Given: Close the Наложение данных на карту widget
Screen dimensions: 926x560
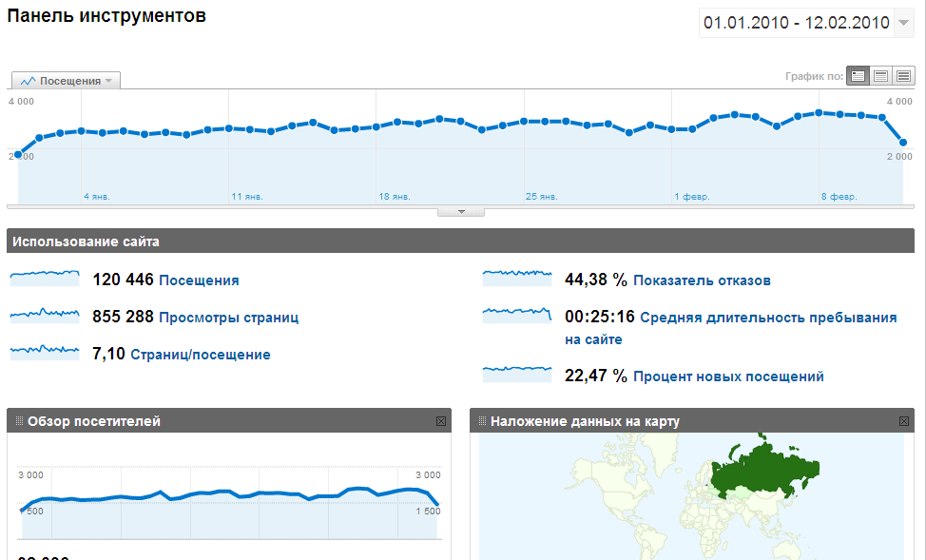Looking at the screenshot, I should pos(903,421).
